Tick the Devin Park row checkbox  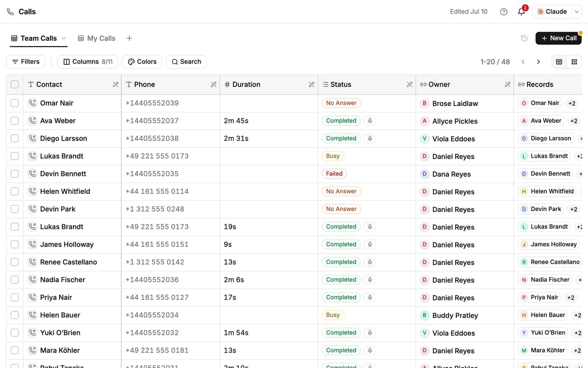tap(15, 209)
